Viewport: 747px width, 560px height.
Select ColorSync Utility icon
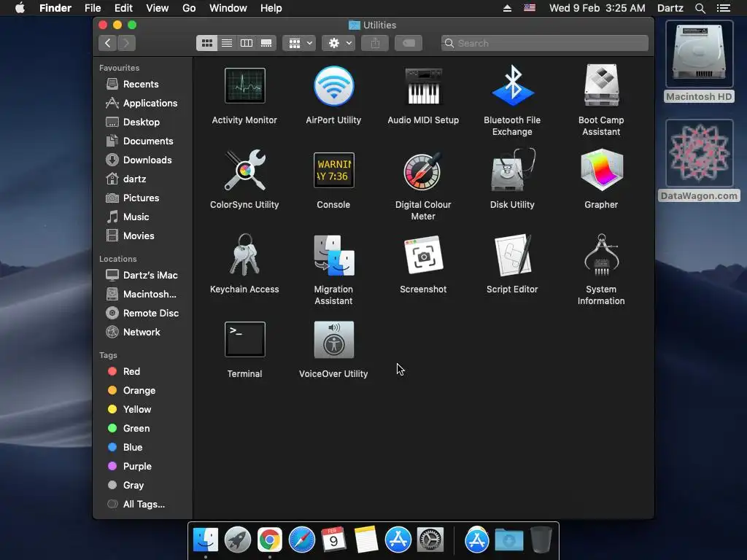pos(244,170)
